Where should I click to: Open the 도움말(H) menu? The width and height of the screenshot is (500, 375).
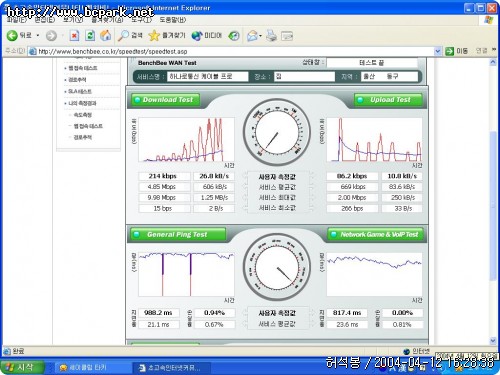tap(173, 20)
